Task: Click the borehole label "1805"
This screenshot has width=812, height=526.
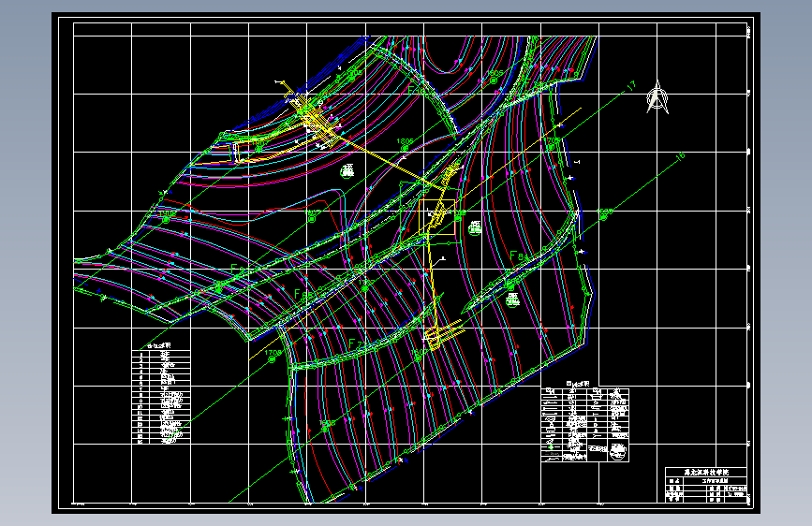Action: (x=405, y=140)
